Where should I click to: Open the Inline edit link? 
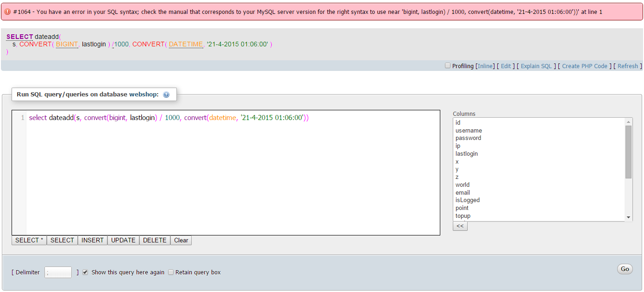click(485, 66)
